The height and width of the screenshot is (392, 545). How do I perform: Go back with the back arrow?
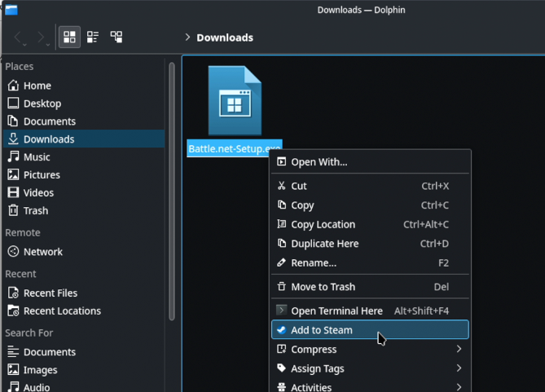click(18, 37)
